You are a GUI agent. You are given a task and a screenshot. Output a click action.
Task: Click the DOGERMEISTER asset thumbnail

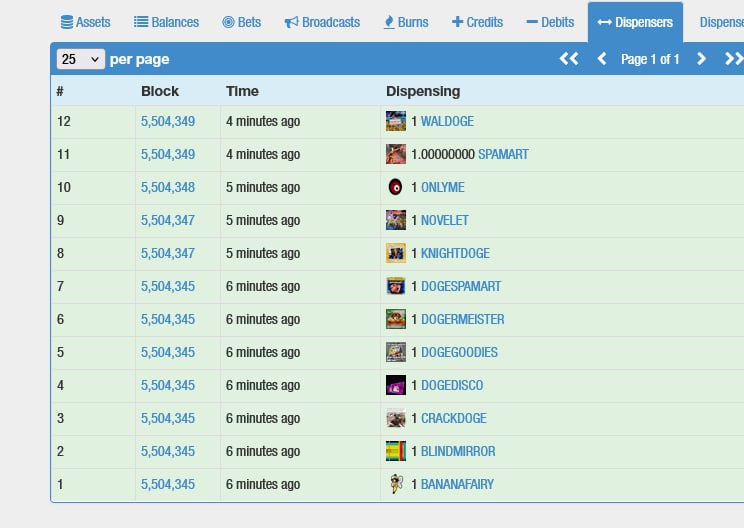(396, 319)
